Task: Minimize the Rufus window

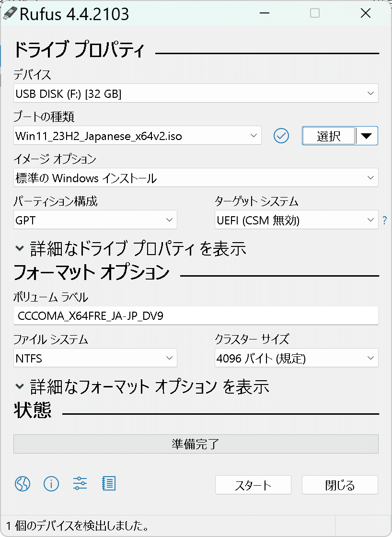Action: pyautogui.click(x=265, y=13)
